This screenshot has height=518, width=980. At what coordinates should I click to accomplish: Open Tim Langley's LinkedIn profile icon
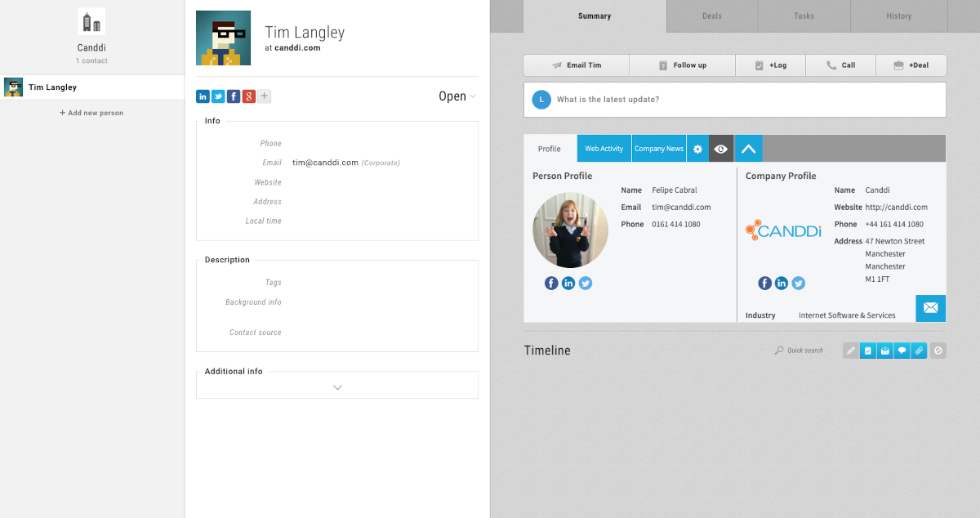pyautogui.click(x=203, y=96)
